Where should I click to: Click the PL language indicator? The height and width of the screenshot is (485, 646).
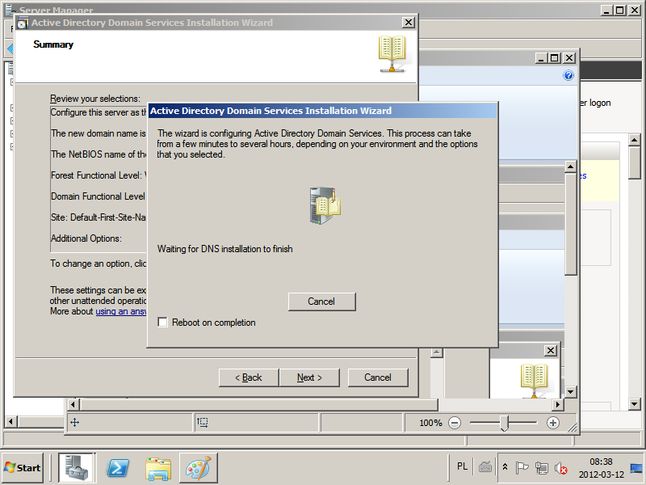[462, 466]
